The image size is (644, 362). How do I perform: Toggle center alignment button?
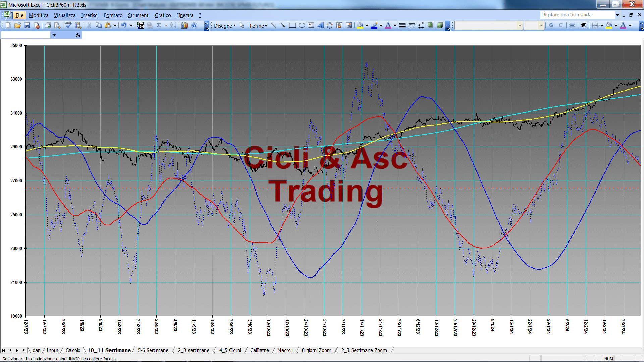572,25
